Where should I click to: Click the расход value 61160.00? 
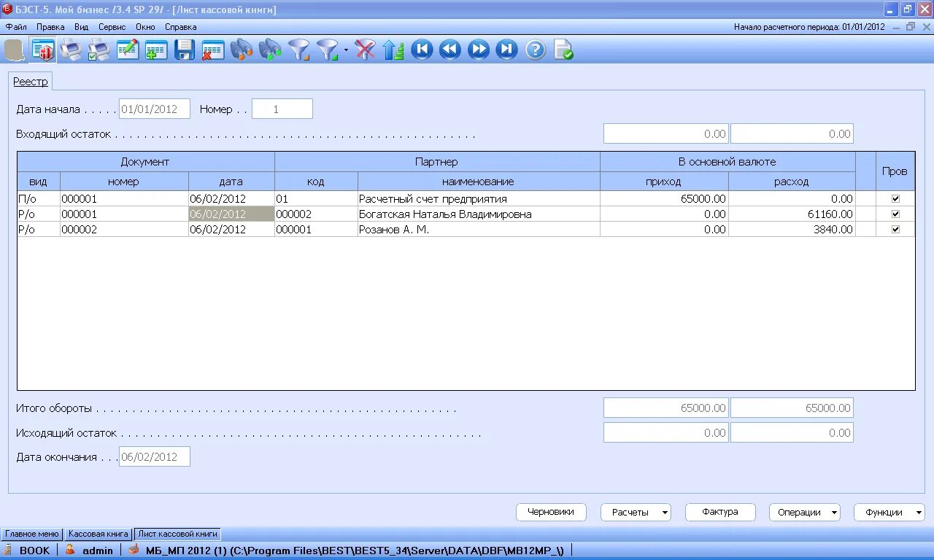coord(792,214)
